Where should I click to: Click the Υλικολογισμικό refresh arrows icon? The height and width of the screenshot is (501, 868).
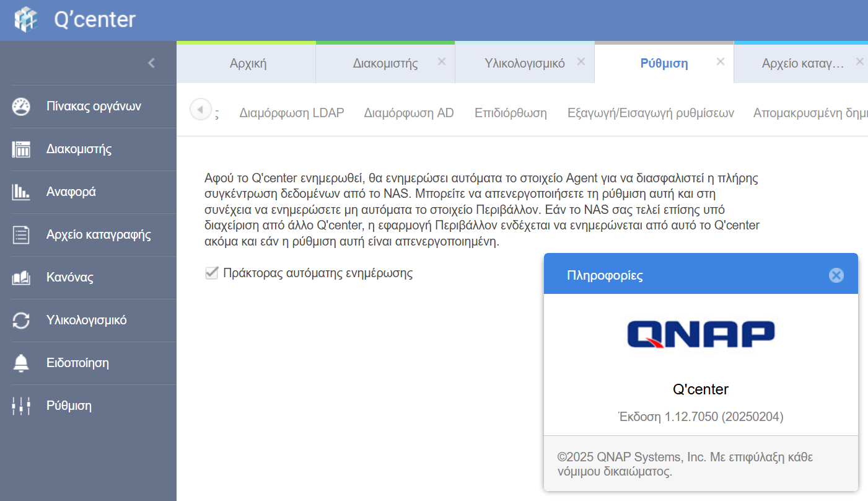coord(21,321)
